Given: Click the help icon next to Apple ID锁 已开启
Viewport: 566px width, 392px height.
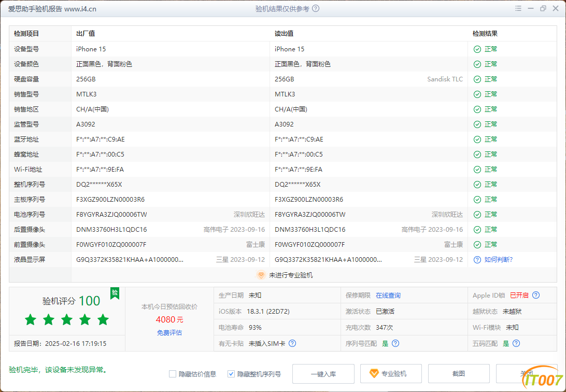Looking at the screenshot, I should (x=536, y=295).
